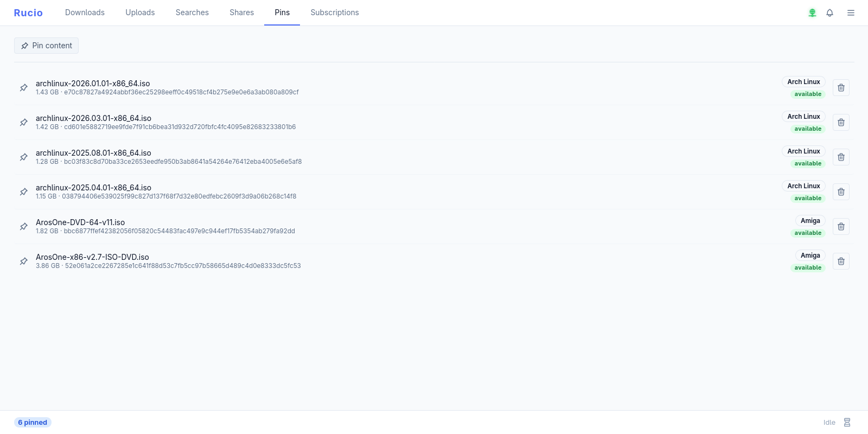Delete pin for archlinux-2026.01.01-x86_64.iso

[841, 88]
